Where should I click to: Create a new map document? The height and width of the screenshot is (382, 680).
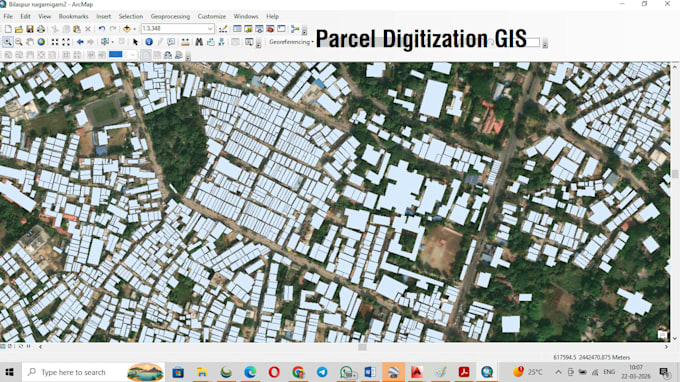pyautogui.click(x=8, y=29)
